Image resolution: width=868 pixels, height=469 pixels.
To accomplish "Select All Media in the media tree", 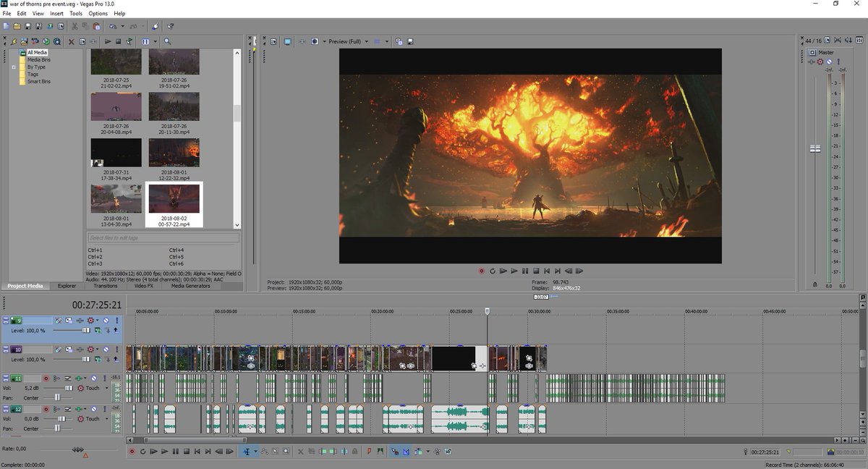I will click(x=37, y=52).
